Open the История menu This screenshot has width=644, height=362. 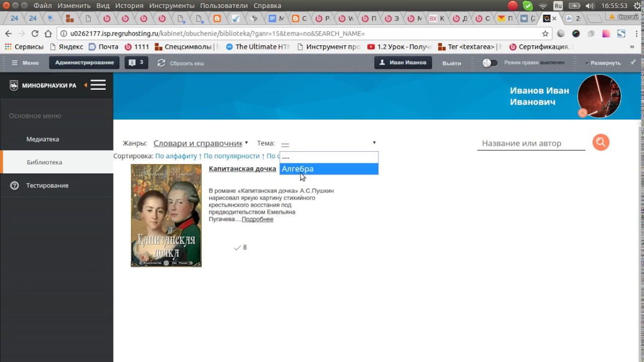click(x=129, y=6)
